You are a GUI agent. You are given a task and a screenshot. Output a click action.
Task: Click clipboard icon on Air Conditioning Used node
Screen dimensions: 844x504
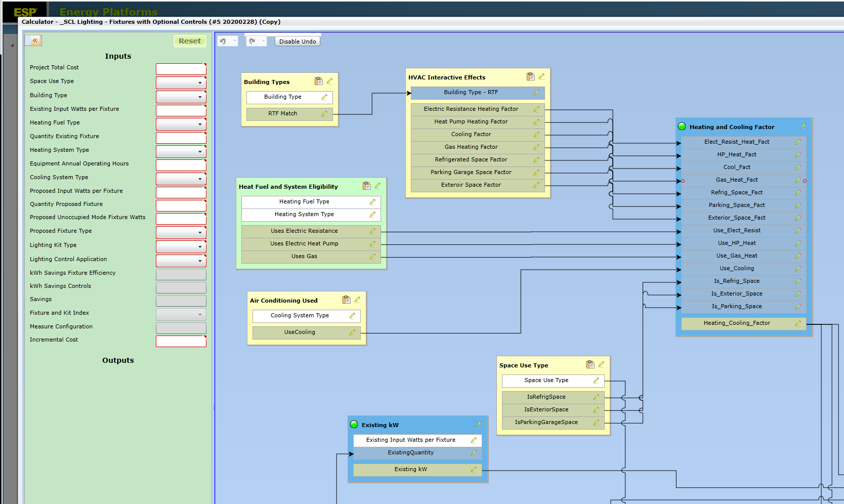346,300
